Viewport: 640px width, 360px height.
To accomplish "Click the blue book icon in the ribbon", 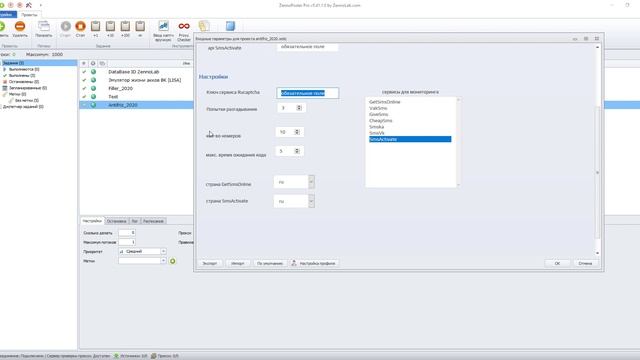I will [x=230, y=26].
